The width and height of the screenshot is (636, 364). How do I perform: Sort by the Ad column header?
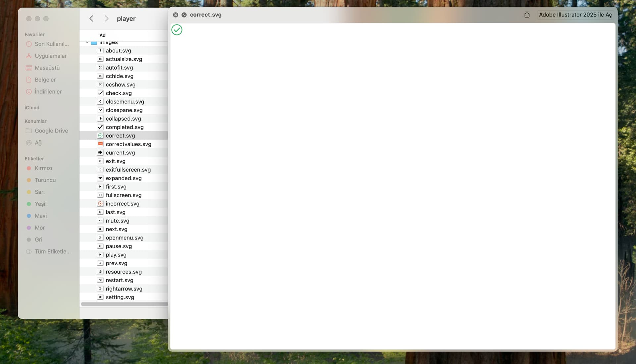pyautogui.click(x=103, y=35)
